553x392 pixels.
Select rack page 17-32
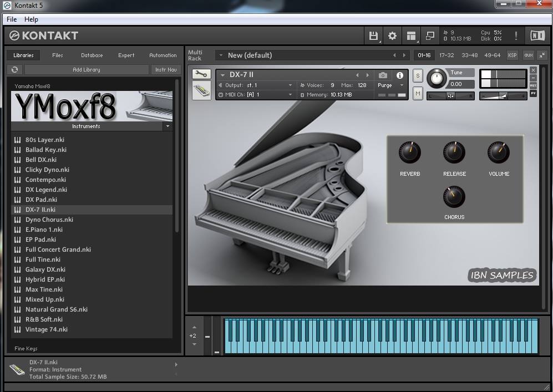click(447, 55)
